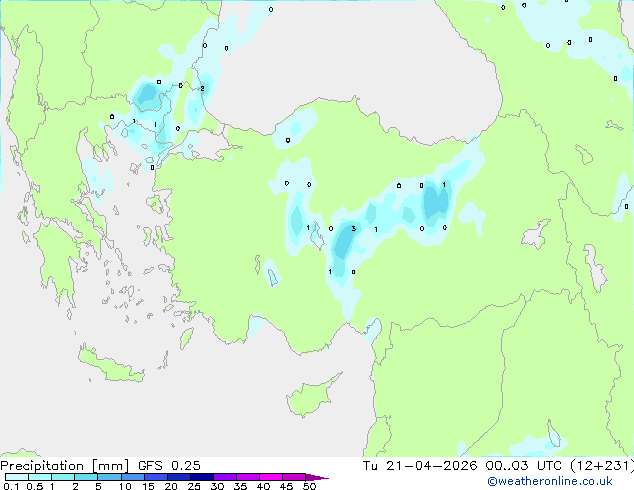Click the 35–40 mm legend color swatch
Image resolution: width=634 pixels, height=490 pixels.
[x=247, y=477]
